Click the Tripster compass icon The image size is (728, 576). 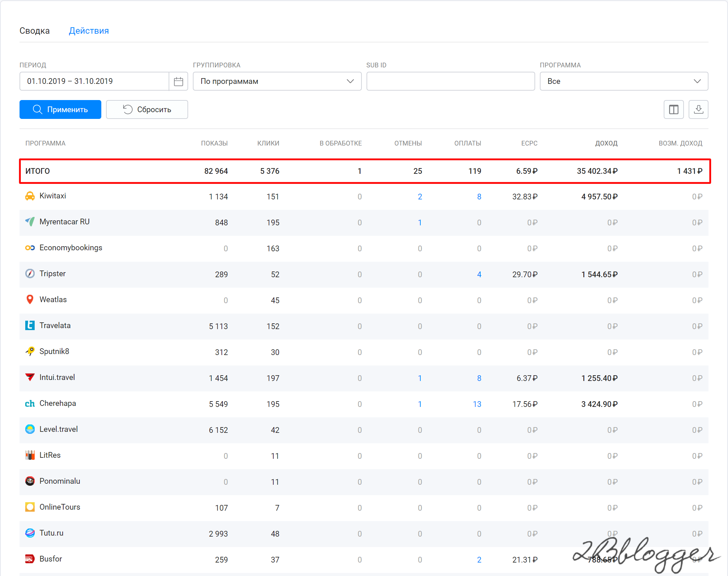(x=30, y=274)
